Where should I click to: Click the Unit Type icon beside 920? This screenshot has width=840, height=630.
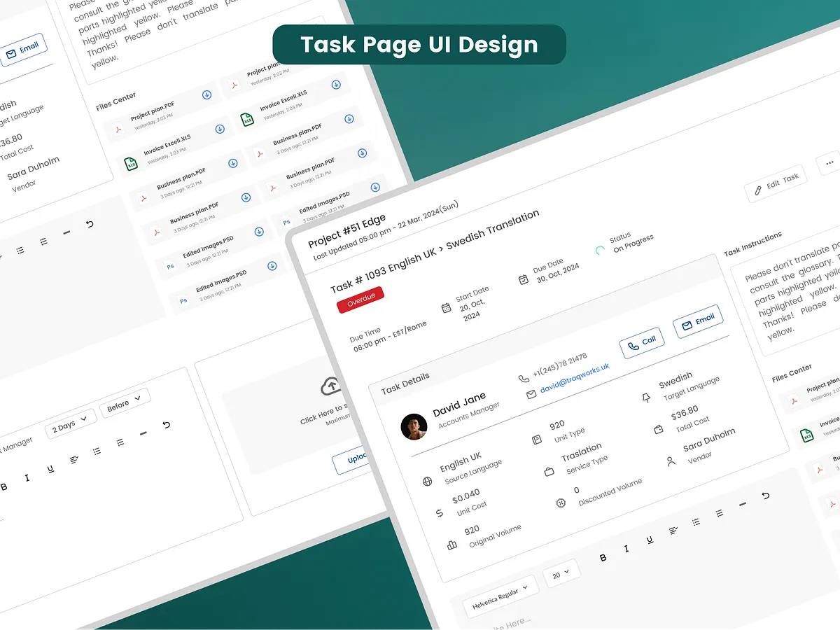537,440
